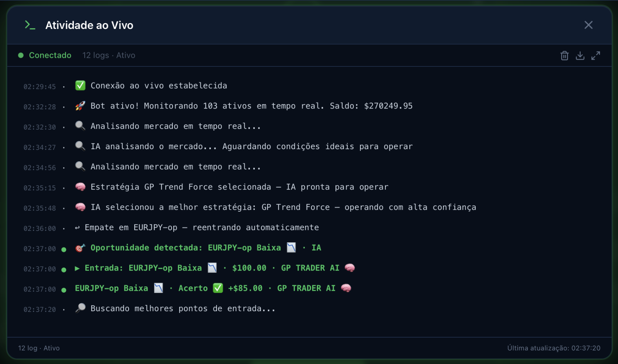Select 'IA selecionou a melhor estratégia' log text
Image resolution: width=618 pixels, height=364 pixels.
283,207
